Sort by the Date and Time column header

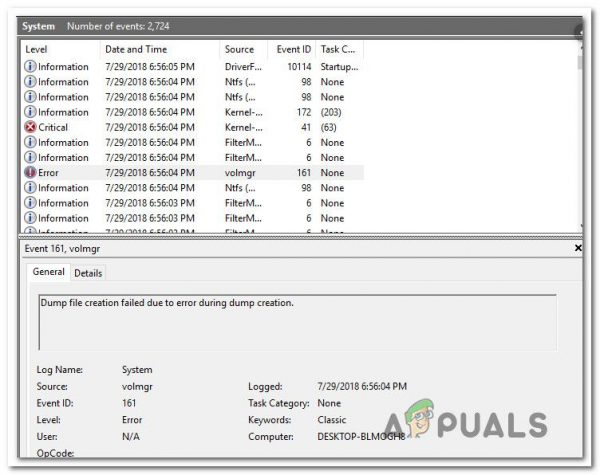tap(136, 49)
